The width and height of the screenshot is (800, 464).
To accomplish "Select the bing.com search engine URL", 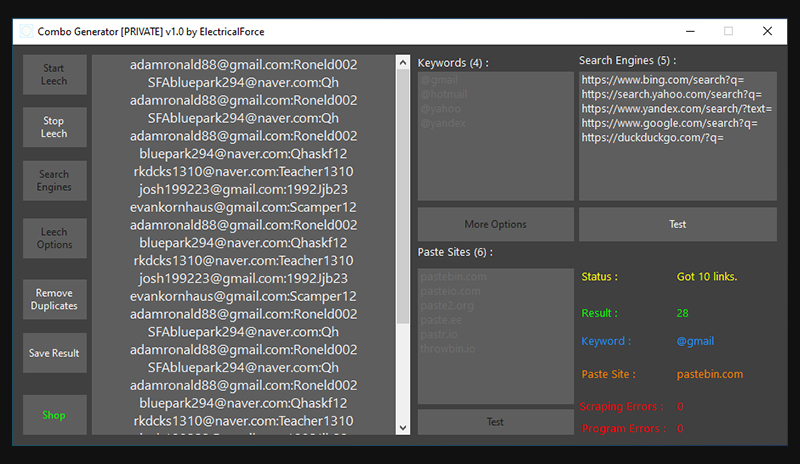I will (662, 80).
